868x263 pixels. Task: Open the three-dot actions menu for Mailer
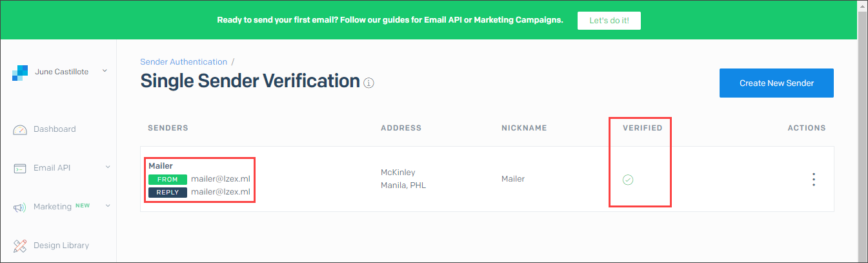814,179
